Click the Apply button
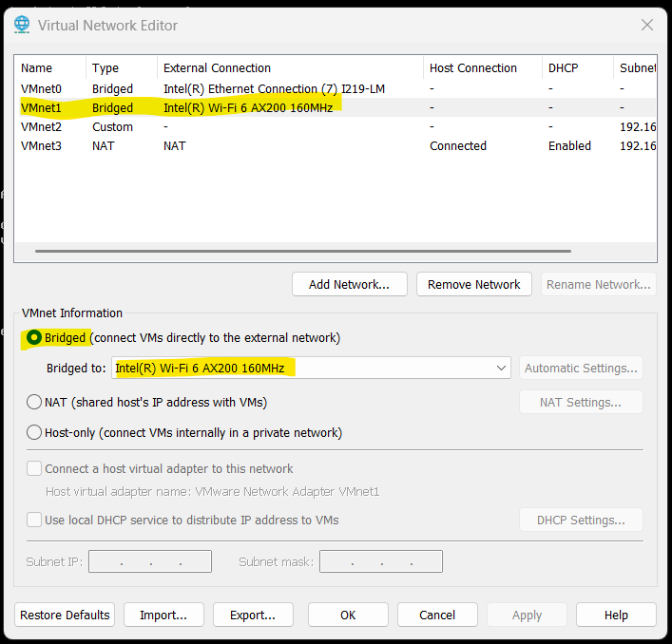 pos(527,615)
